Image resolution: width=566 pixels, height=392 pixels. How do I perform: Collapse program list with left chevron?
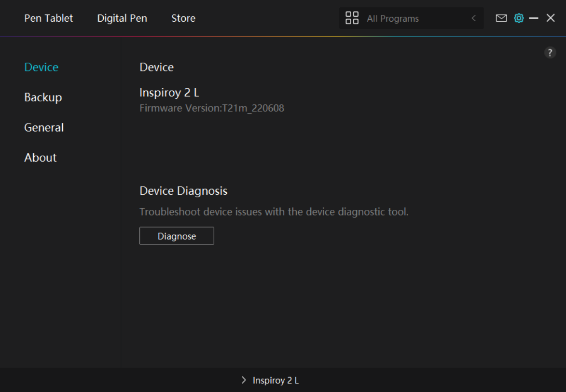(473, 18)
